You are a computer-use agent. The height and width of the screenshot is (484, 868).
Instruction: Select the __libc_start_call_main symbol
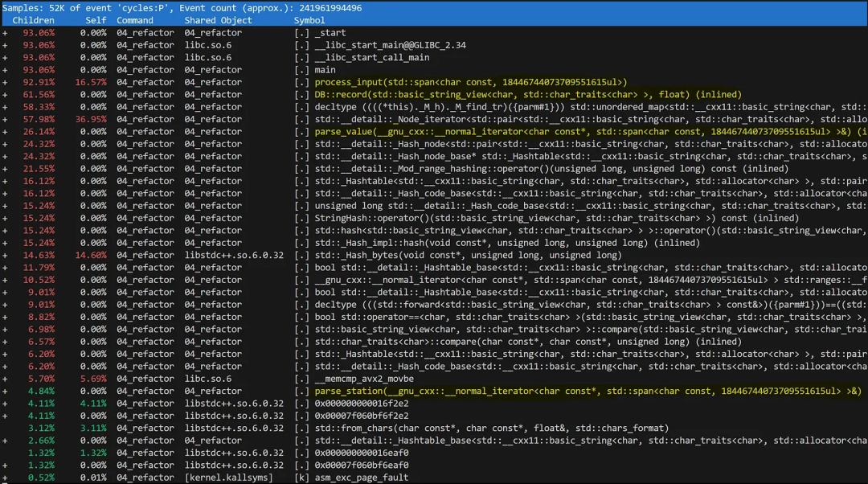tap(372, 58)
